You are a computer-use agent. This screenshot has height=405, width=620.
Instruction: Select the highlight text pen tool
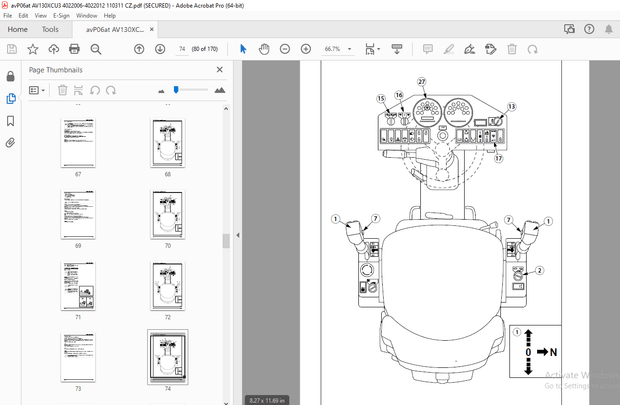[x=449, y=49]
